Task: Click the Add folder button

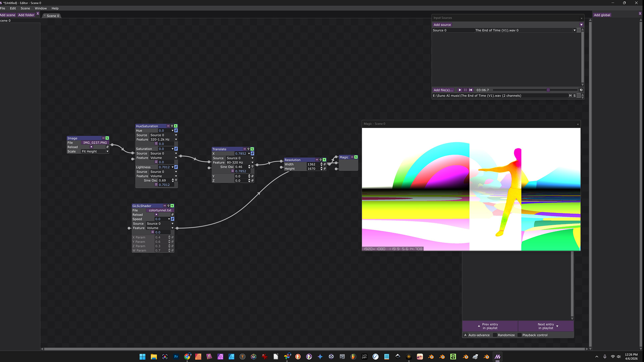Action: coord(26,15)
